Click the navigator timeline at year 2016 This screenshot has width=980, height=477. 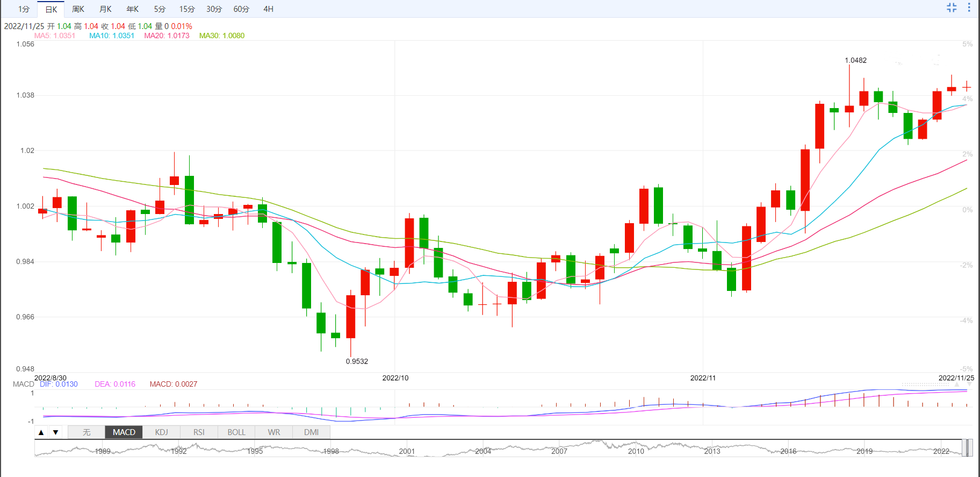(788, 451)
